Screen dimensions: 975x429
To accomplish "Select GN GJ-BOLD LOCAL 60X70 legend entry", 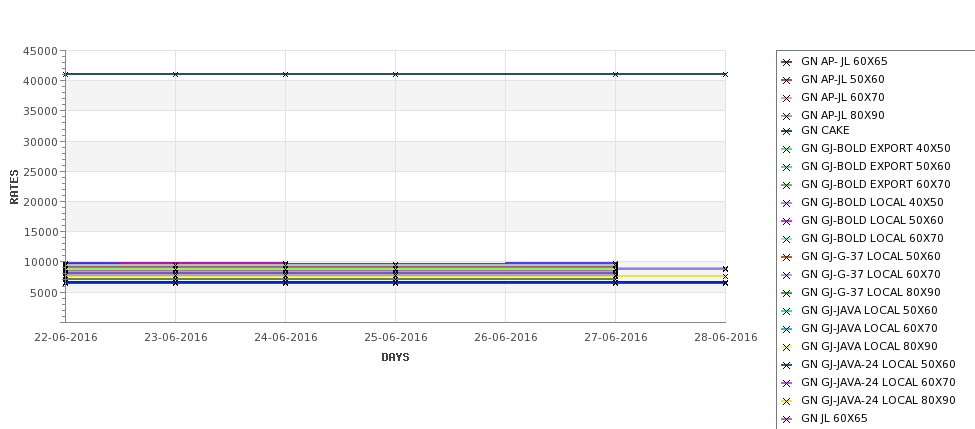I will pyautogui.click(x=872, y=239).
